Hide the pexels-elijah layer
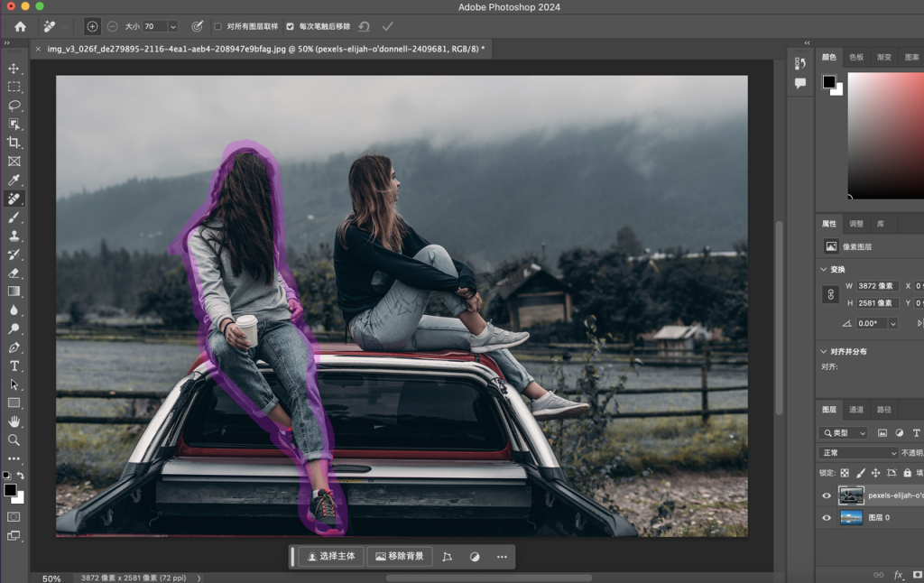Screen dimensions: 924x583 click(x=827, y=495)
